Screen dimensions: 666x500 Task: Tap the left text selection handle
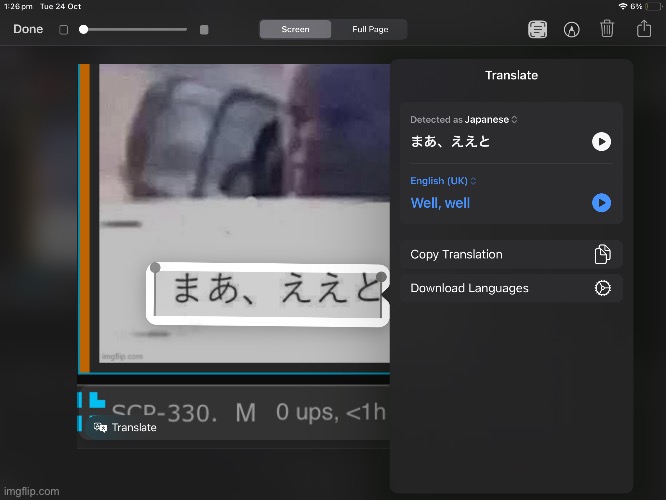[x=155, y=268]
